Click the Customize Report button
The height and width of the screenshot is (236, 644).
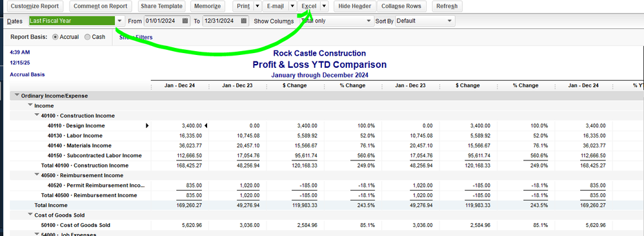click(x=35, y=6)
